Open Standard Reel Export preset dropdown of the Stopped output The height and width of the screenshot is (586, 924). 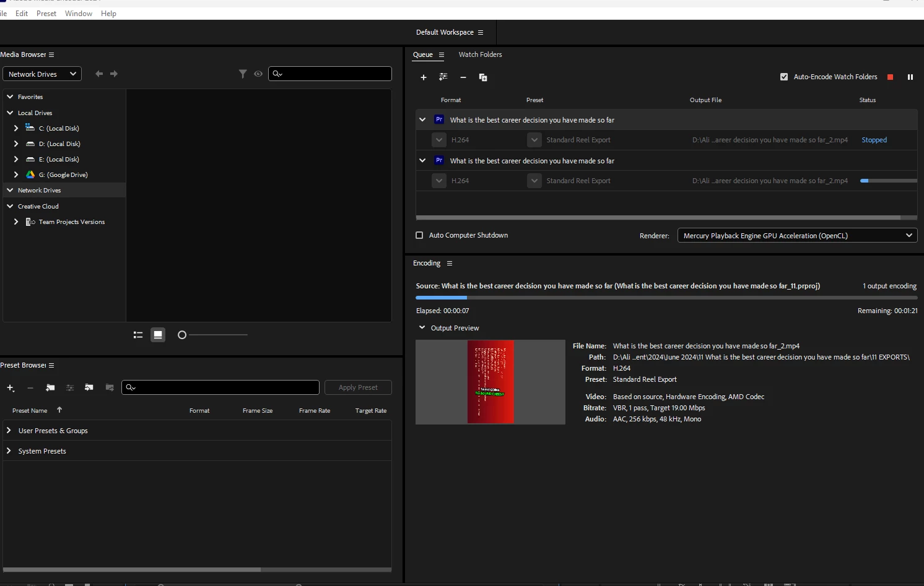click(x=534, y=140)
